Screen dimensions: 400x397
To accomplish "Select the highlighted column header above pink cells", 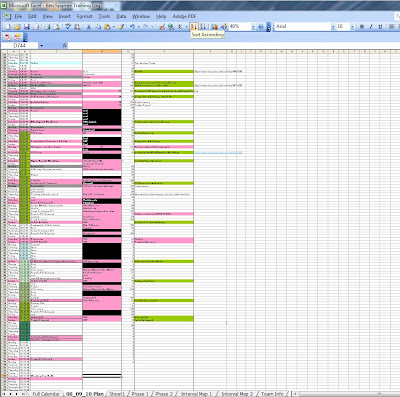I will point(102,51).
